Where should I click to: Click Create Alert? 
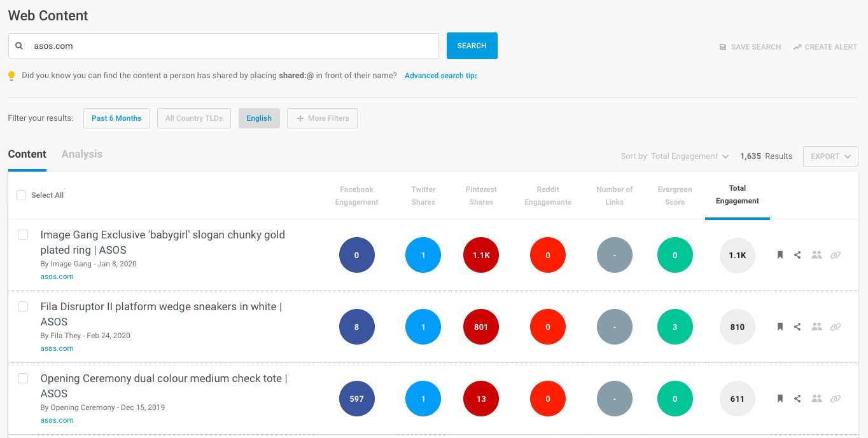tap(825, 47)
